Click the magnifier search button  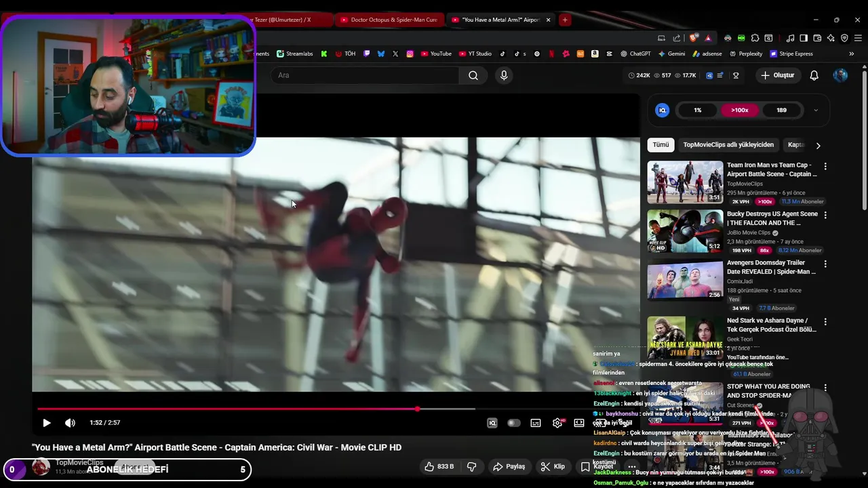tap(473, 75)
